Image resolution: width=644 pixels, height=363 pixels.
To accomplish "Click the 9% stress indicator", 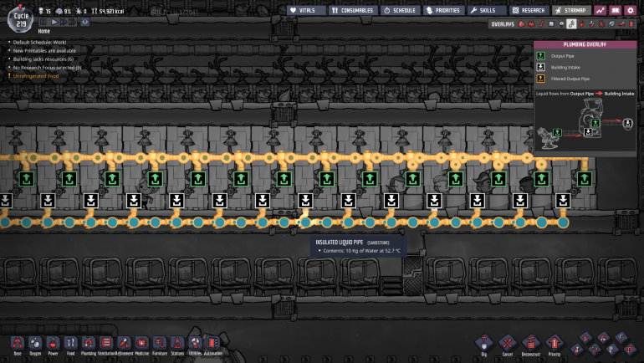I will tap(63, 11).
